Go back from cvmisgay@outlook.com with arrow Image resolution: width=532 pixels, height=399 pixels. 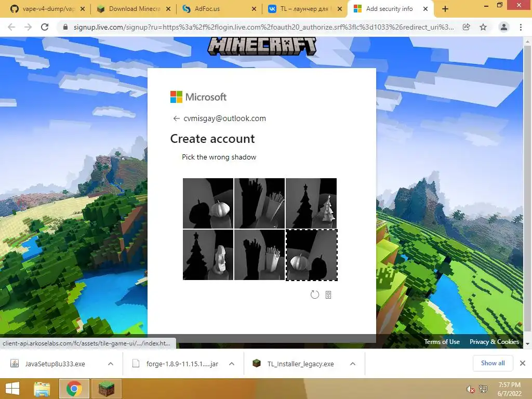pyautogui.click(x=176, y=118)
